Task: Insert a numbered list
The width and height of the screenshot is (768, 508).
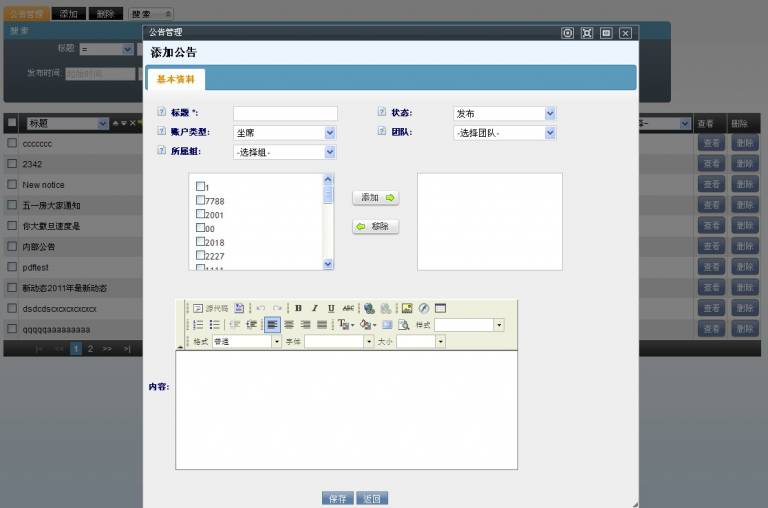Action: click(198, 325)
